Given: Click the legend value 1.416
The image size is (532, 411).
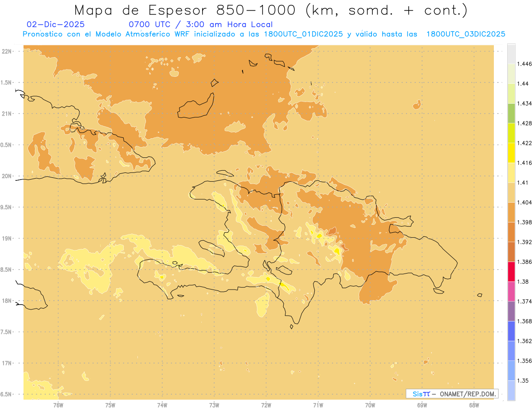Looking at the screenshot, I should (524, 163).
